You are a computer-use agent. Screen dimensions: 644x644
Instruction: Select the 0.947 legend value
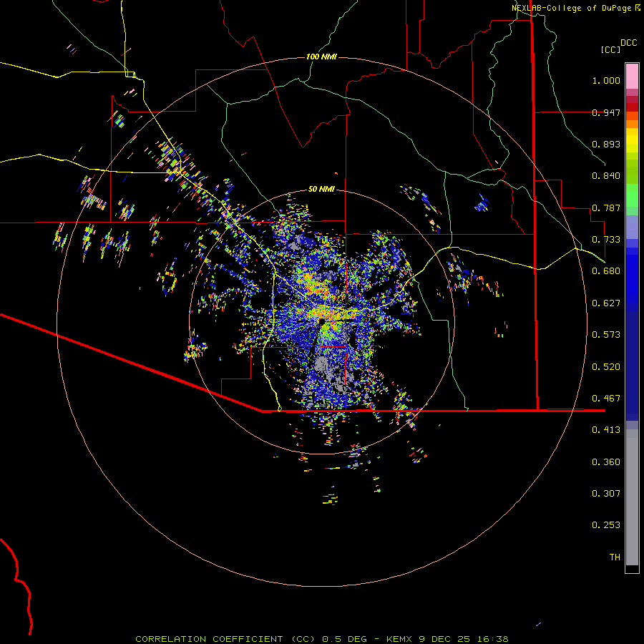click(606, 112)
